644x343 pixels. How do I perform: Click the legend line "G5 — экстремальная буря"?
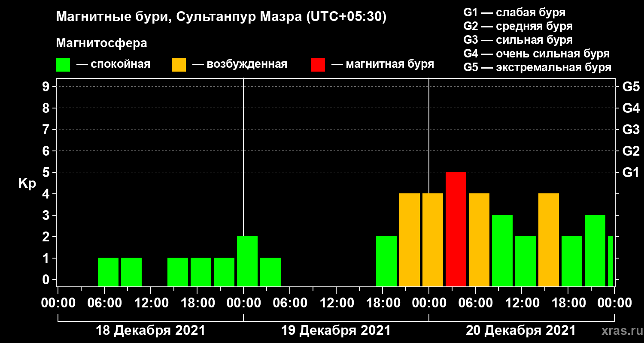[x=538, y=67]
